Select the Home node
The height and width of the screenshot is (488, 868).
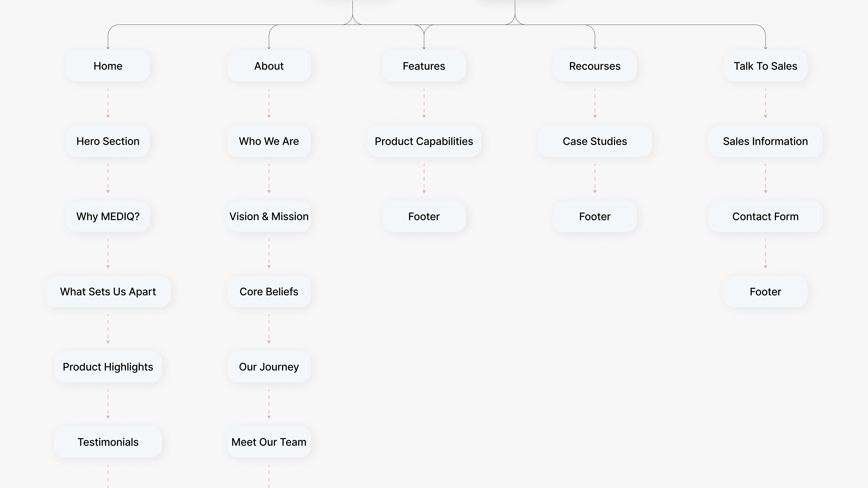click(108, 66)
